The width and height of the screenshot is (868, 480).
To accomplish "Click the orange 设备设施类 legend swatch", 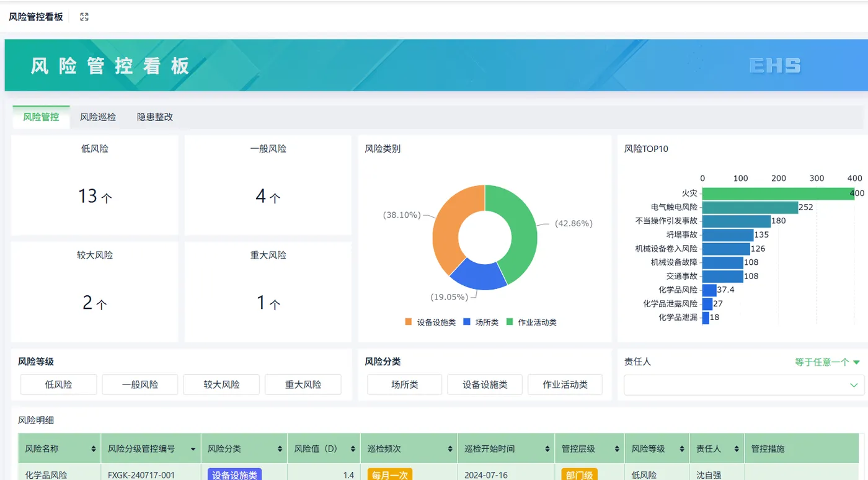I will point(408,322).
